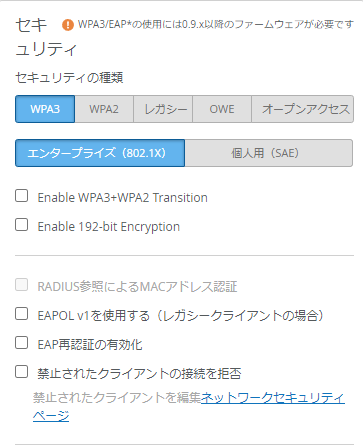Click the Enable WPA3+WPA2 Transition label
This screenshot has width=363, height=446.
123,198
